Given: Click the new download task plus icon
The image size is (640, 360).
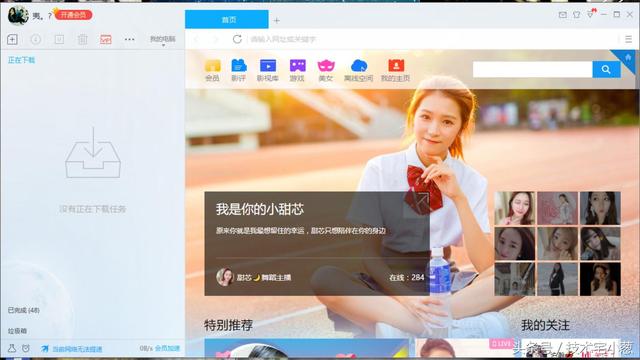Looking at the screenshot, I should coord(12,39).
